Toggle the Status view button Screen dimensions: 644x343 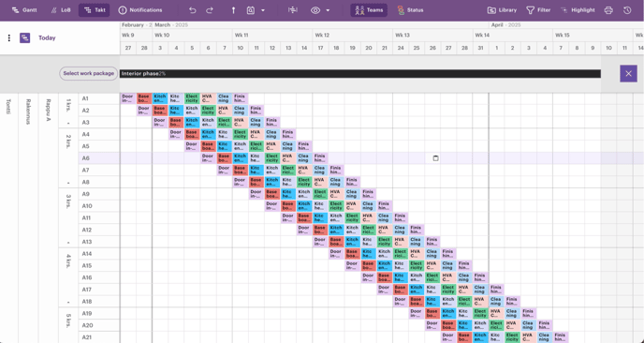(410, 10)
